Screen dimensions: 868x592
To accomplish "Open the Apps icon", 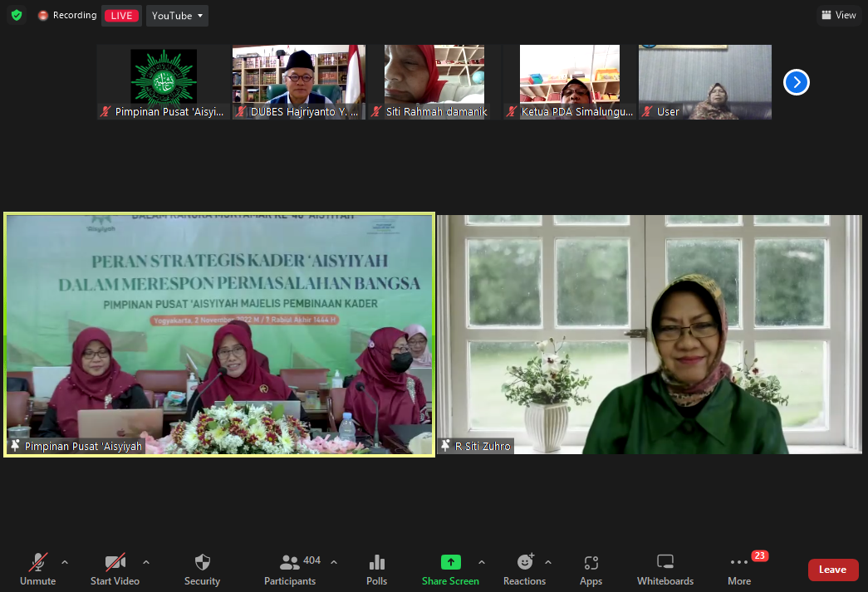I will point(591,570).
